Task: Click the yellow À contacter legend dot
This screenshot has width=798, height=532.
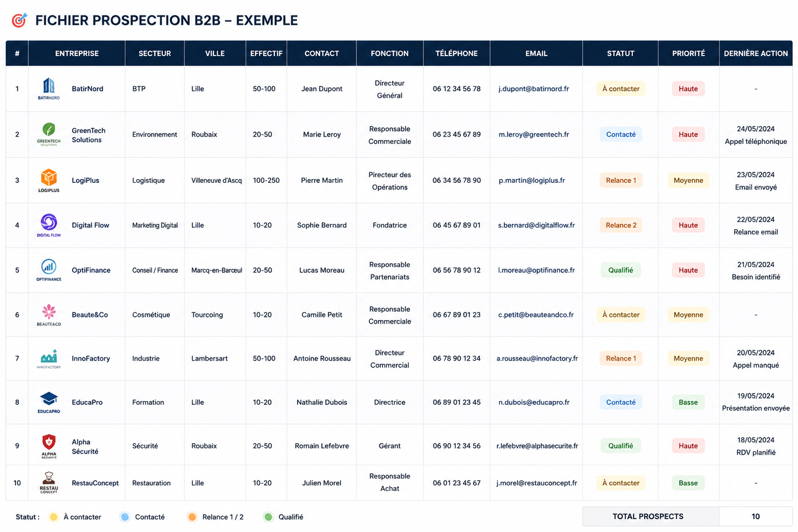Action: [54, 517]
